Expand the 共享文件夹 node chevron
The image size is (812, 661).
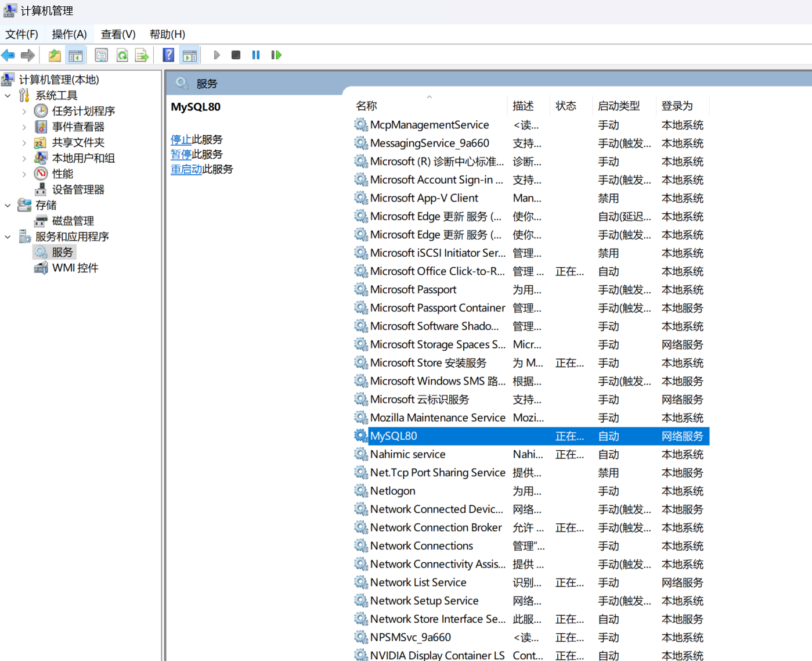pyautogui.click(x=24, y=142)
